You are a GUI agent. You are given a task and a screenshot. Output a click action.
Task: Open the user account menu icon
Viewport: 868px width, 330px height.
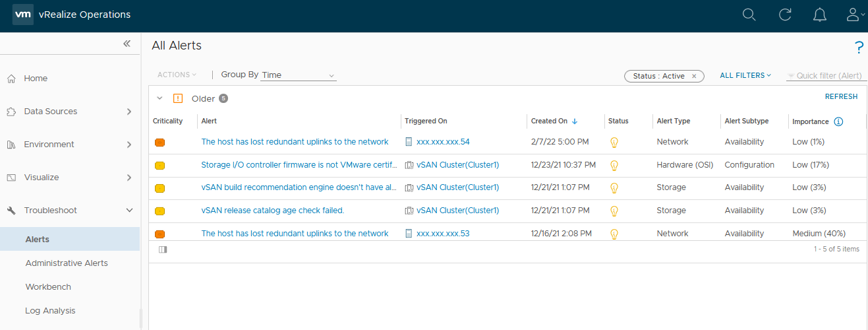[854, 15]
